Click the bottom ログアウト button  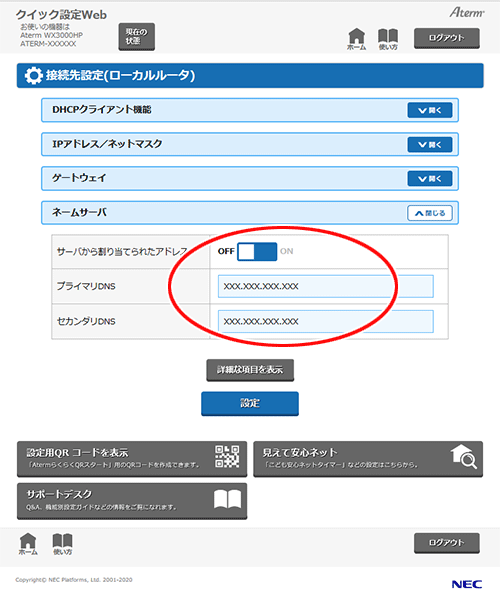pyautogui.click(x=447, y=543)
